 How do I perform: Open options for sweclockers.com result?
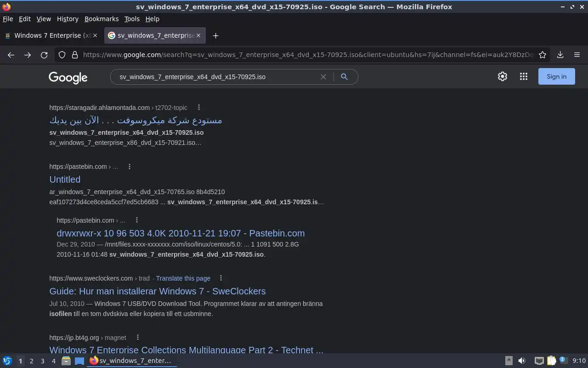point(221,278)
